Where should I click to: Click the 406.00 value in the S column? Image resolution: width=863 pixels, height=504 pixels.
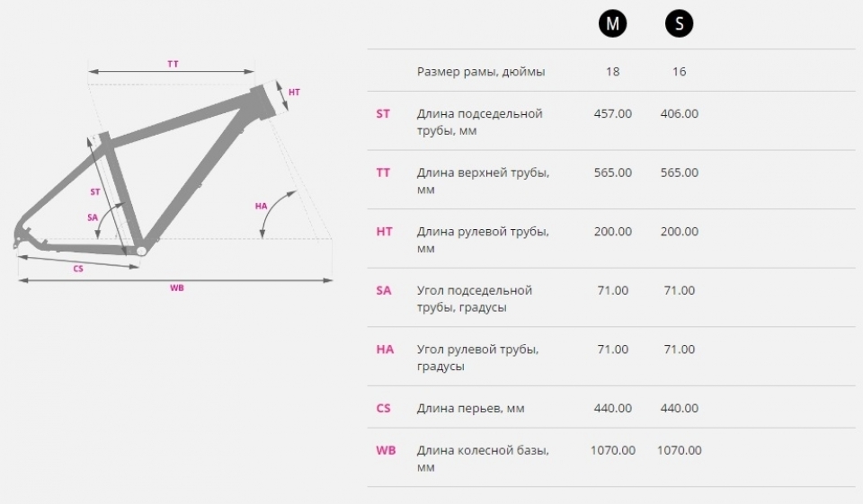pos(680,114)
